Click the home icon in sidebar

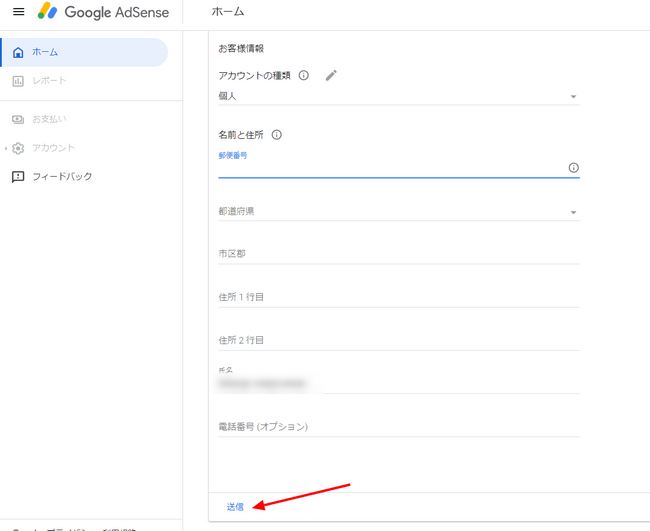tap(18, 52)
